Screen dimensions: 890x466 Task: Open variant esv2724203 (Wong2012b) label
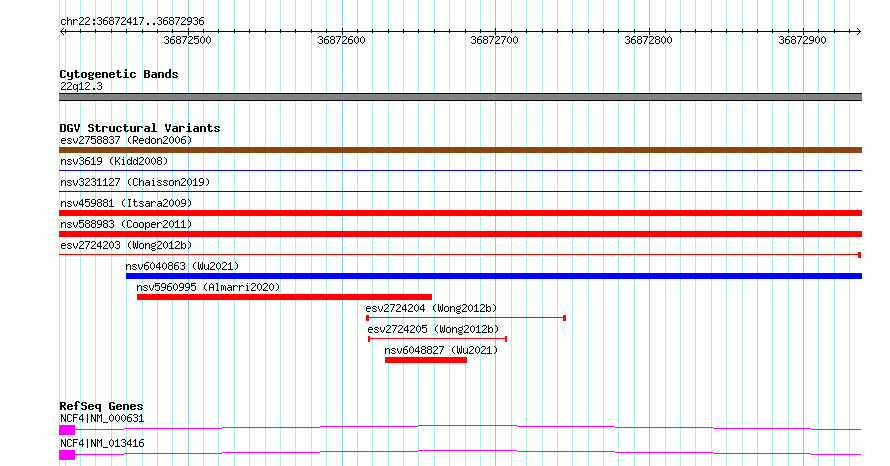click(x=126, y=245)
